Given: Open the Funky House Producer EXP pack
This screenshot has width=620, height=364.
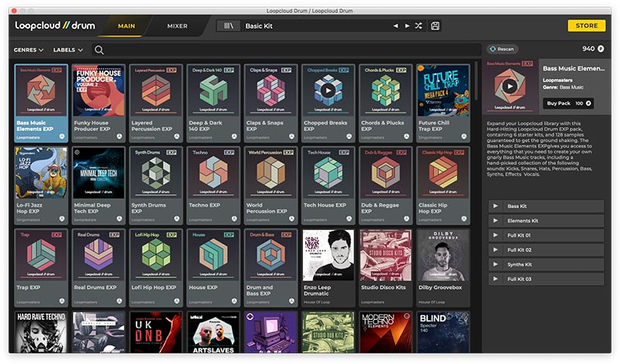Looking at the screenshot, I should coord(98,103).
